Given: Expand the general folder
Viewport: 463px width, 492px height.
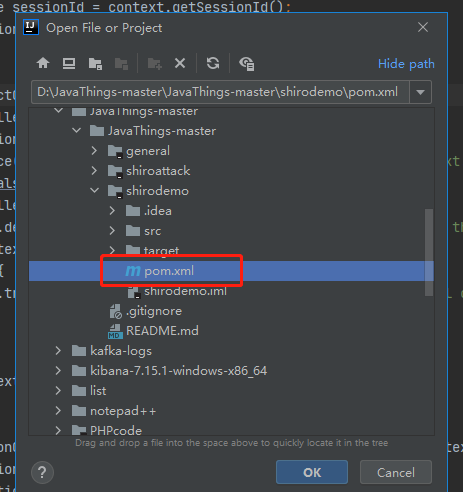Looking at the screenshot, I should (94, 151).
